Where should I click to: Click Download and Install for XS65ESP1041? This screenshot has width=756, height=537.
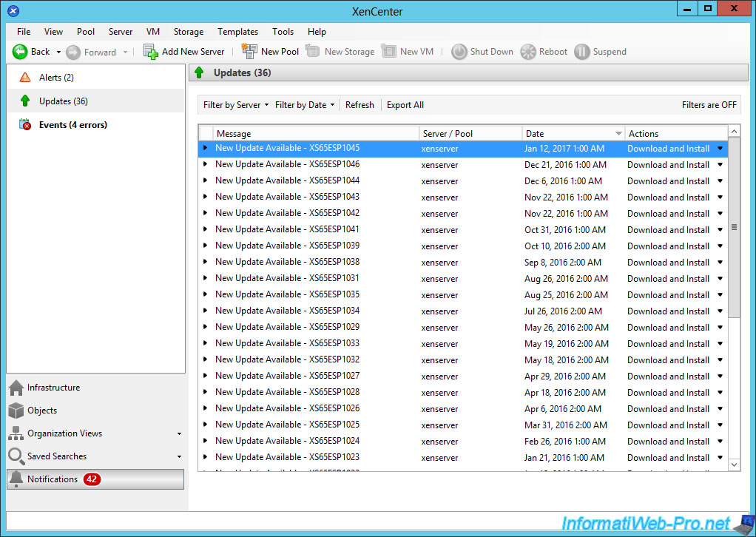668,230
